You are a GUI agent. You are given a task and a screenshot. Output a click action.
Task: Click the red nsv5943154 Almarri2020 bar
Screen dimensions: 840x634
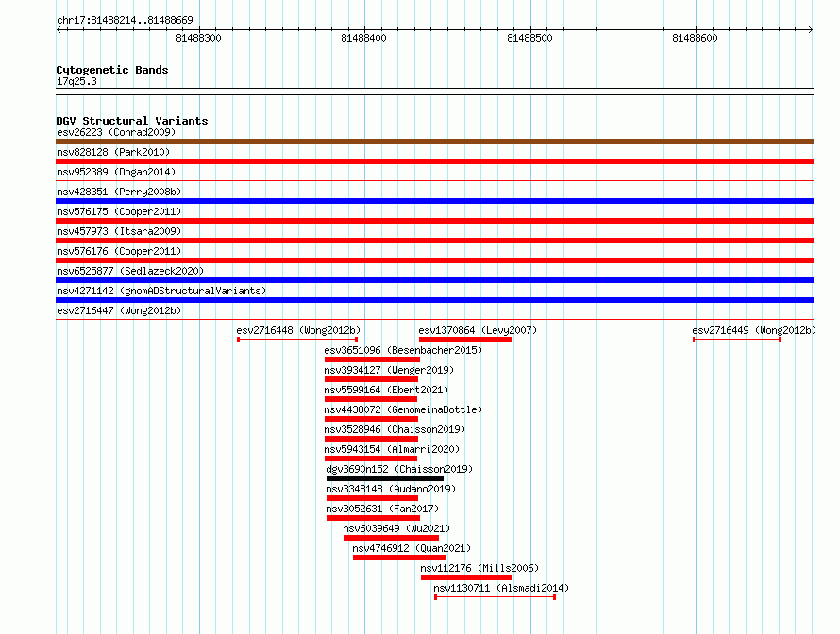pos(371,459)
